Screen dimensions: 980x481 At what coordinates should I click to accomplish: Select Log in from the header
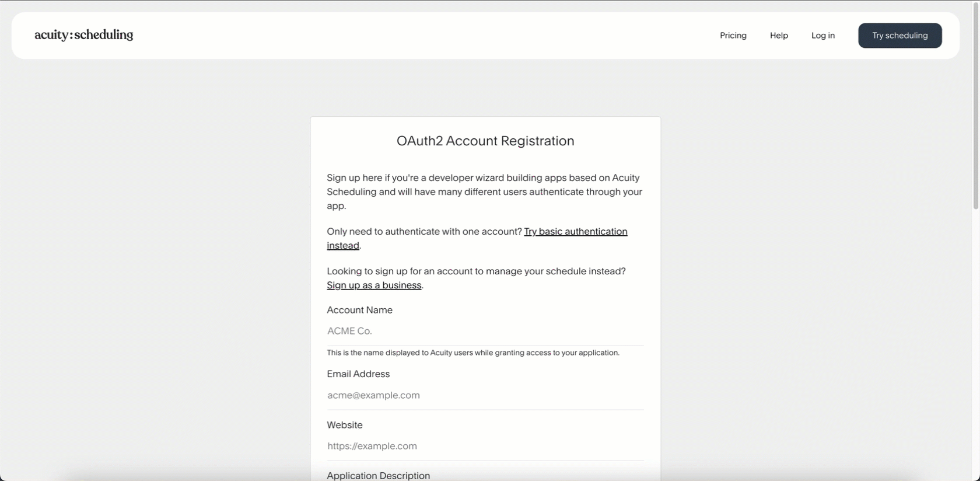click(822, 36)
